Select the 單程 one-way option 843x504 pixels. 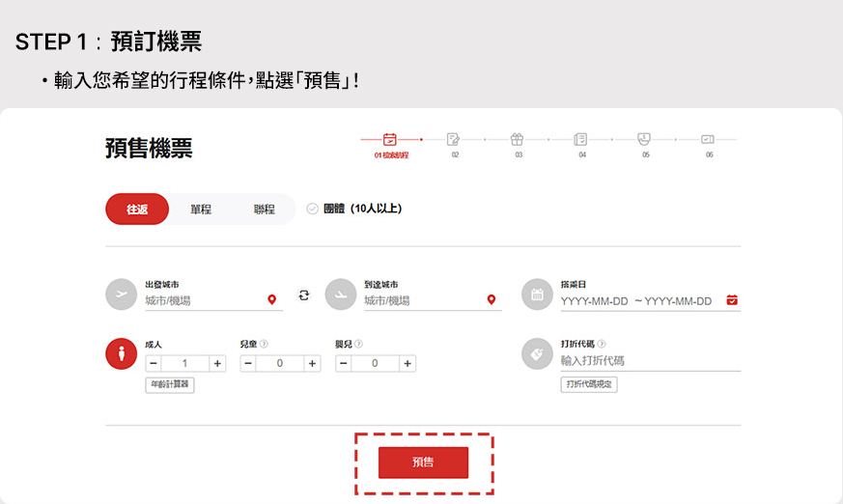point(201,210)
